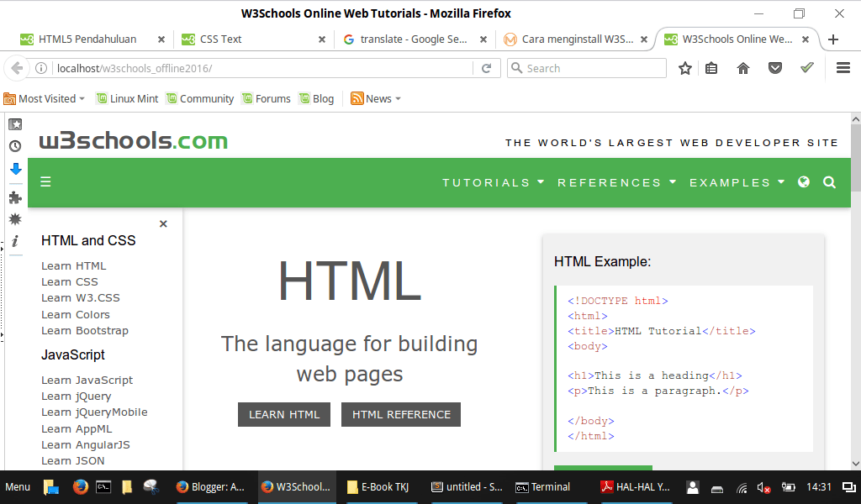Close the HTML5 Pendahuluan tab
This screenshot has height=504, width=861.
(161, 39)
